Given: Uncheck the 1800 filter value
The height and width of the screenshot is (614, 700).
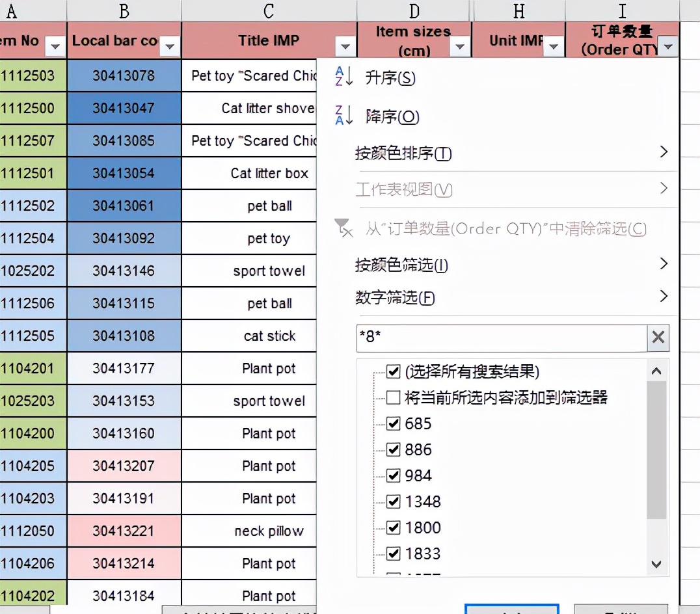Looking at the screenshot, I should click(394, 527).
